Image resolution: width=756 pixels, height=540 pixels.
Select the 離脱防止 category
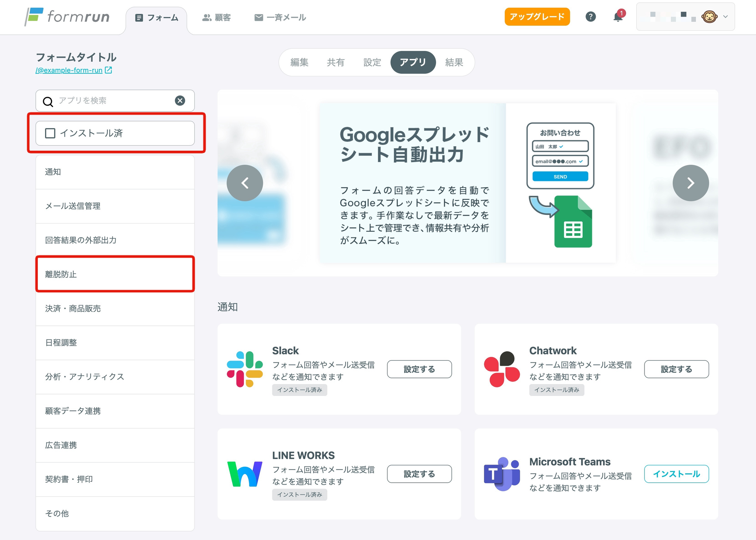[x=115, y=274]
